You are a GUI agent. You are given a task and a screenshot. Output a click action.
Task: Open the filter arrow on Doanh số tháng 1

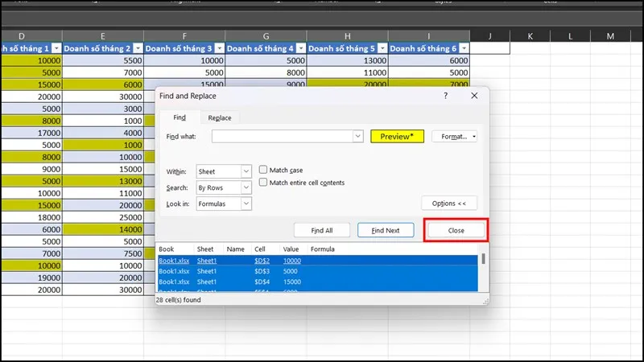coord(55,48)
